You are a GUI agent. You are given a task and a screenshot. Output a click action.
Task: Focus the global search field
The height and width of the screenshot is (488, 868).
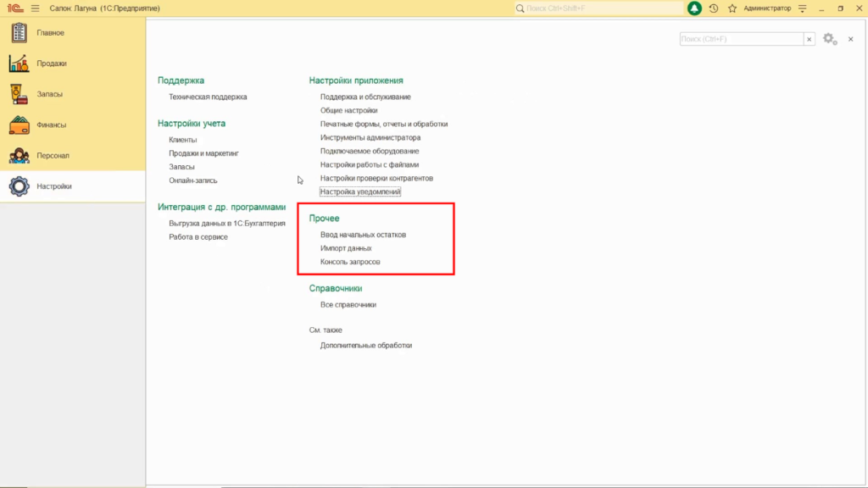click(x=599, y=8)
